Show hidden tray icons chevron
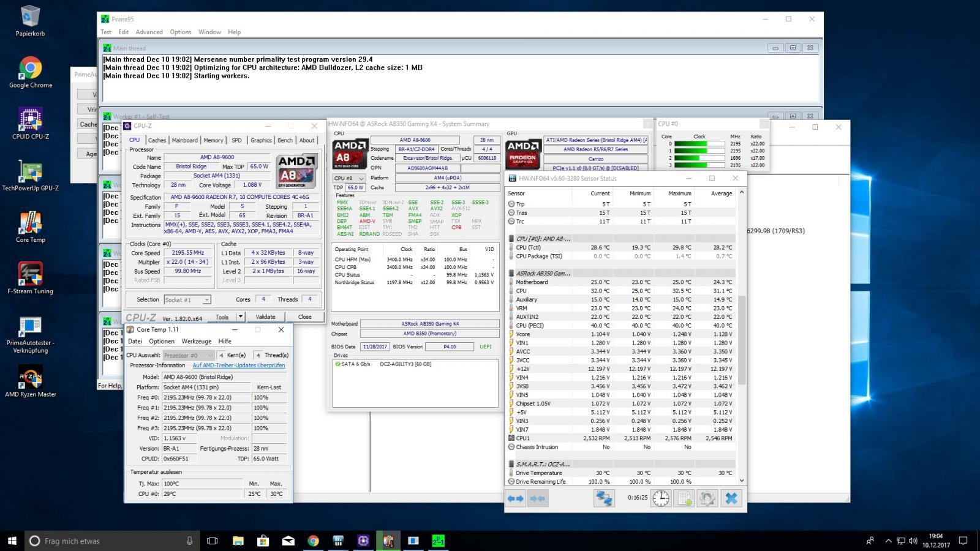 [x=888, y=541]
